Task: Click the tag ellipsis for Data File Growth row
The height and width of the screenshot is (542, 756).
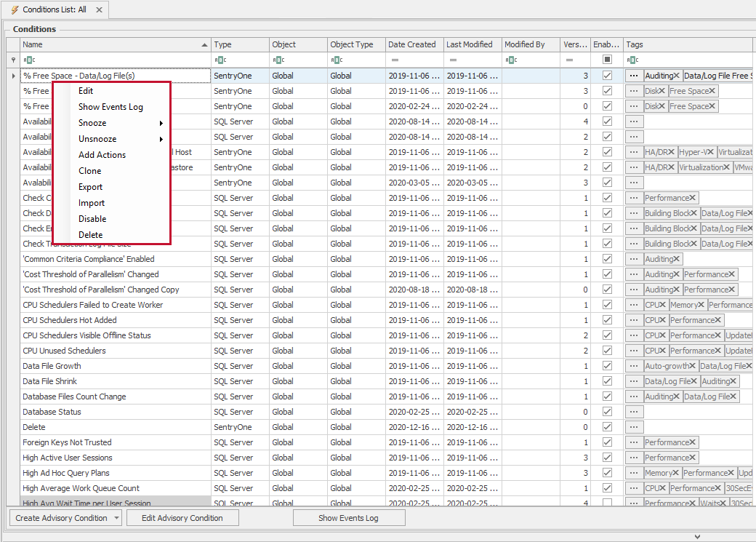Action: [633, 366]
